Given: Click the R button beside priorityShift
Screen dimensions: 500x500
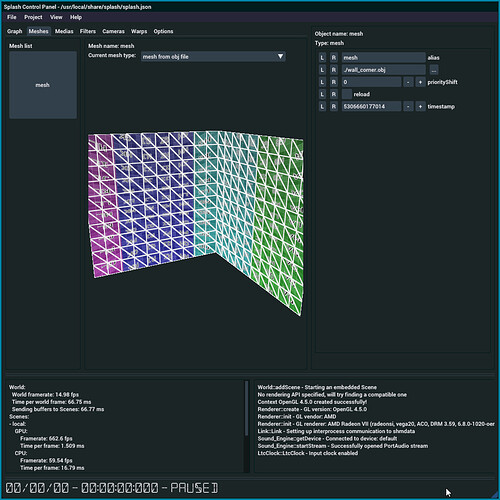Looking at the screenshot, I should (334, 82).
